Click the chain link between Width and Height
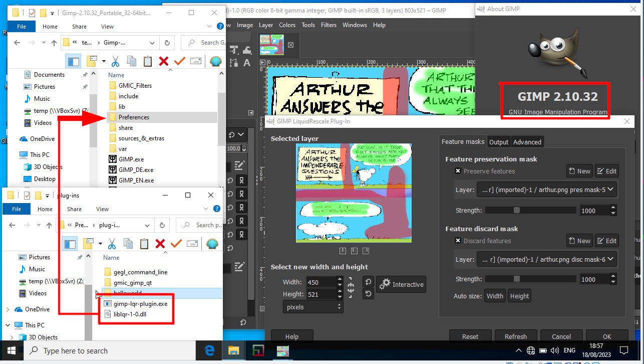This screenshot has width=644, height=364. (x=351, y=288)
